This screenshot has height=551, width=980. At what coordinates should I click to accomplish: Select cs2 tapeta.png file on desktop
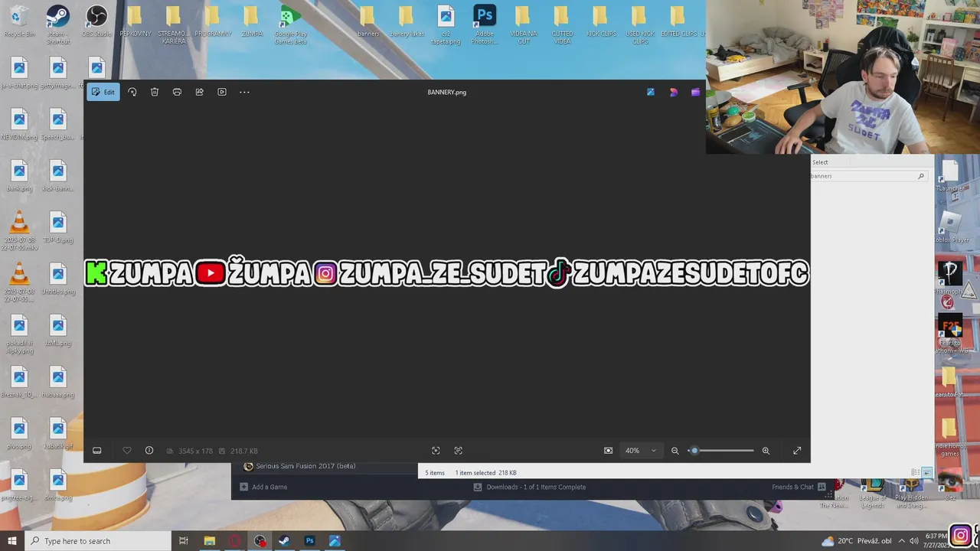coord(446,24)
